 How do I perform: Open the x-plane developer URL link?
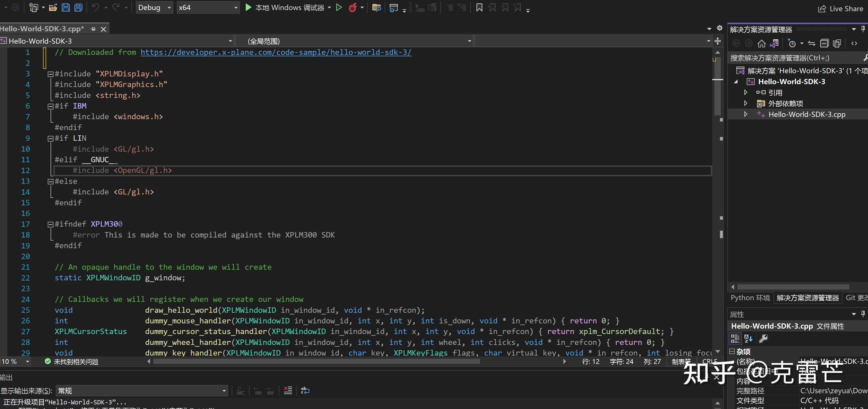pyautogui.click(x=276, y=52)
